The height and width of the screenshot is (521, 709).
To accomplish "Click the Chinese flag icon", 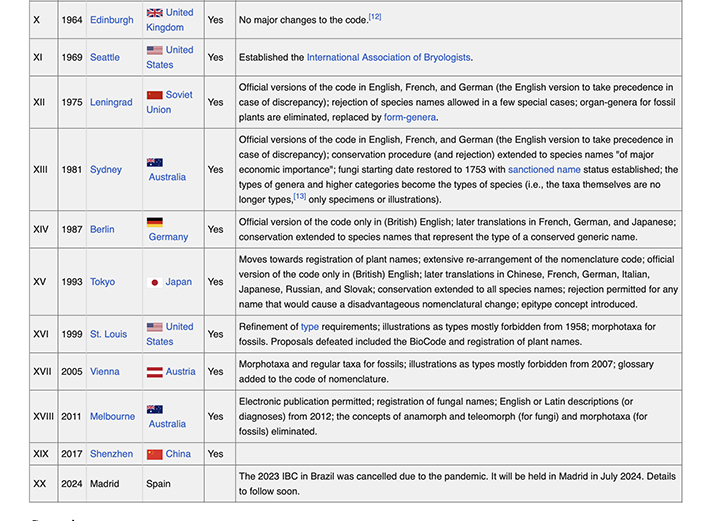I will (x=155, y=454).
